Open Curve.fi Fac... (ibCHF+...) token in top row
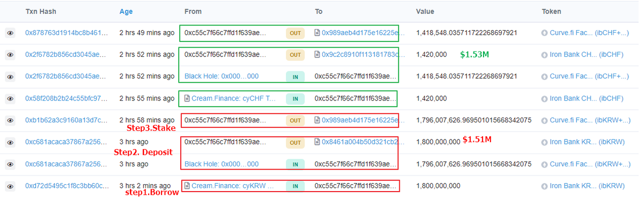The width and height of the screenshot is (644, 197). tap(589, 33)
